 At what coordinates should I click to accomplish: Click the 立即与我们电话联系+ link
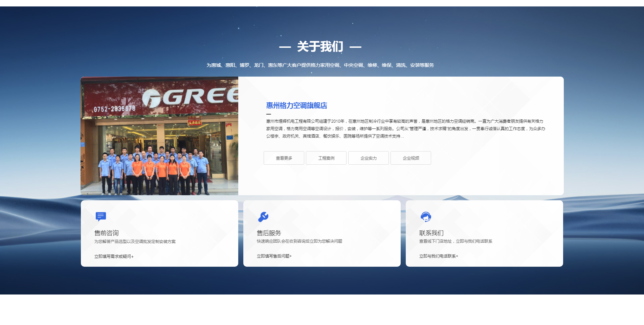click(x=439, y=256)
